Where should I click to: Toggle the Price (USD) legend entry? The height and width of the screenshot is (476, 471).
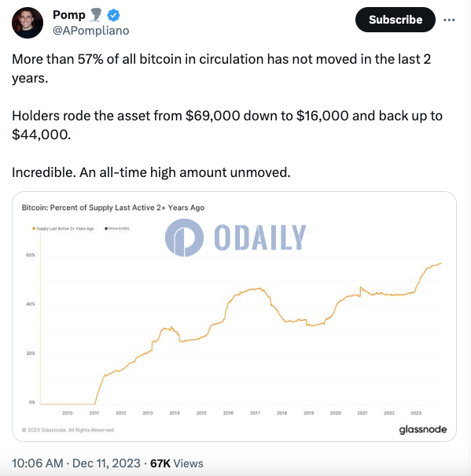coord(117,229)
